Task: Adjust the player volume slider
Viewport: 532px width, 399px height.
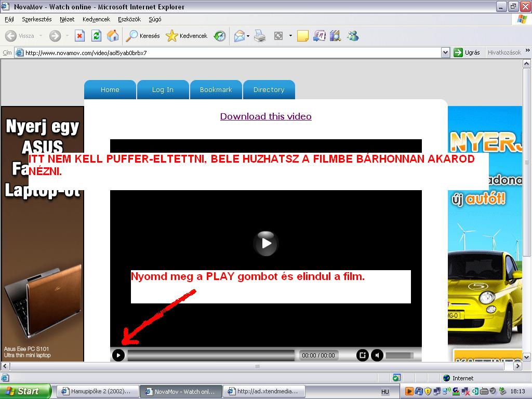Action: pyautogui.click(x=400, y=355)
